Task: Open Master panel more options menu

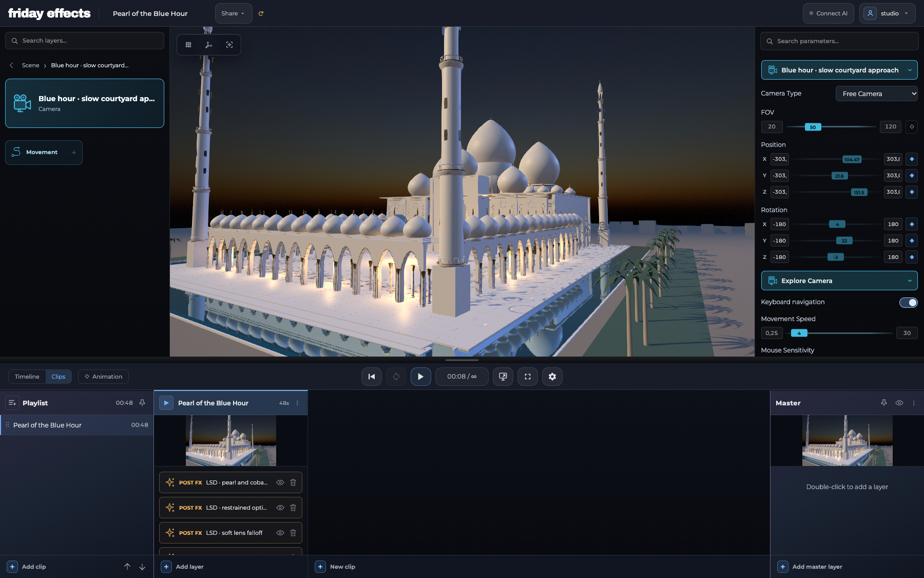Action: coord(914,403)
